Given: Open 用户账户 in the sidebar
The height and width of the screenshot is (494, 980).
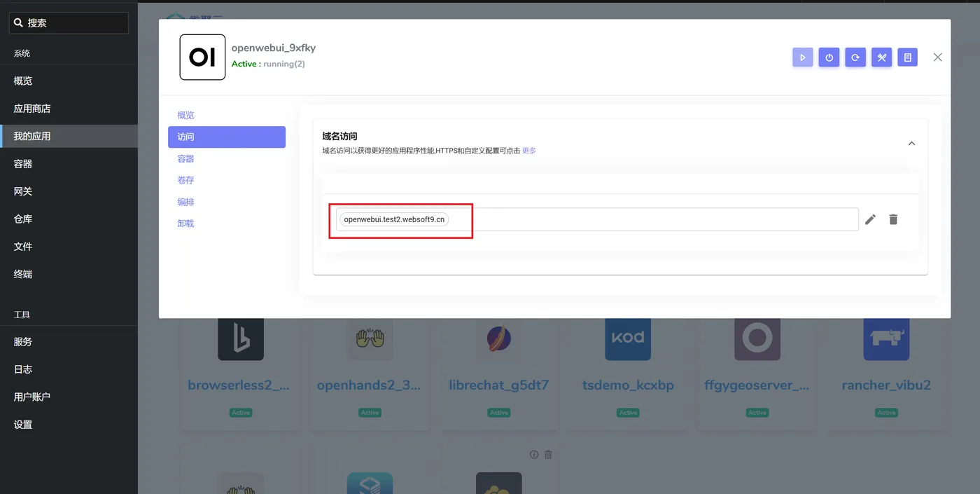Looking at the screenshot, I should pyautogui.click(x=69, y=397).
